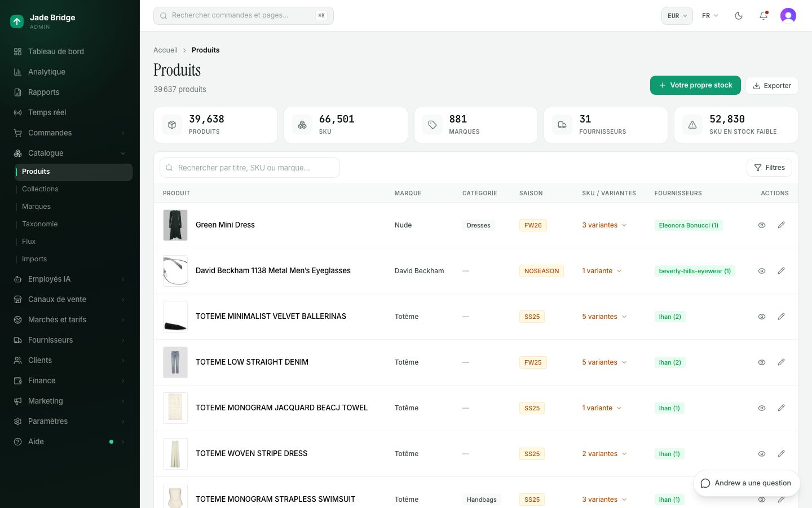The image size is (812, 508).
Task: Open the FR language dropdown
Action: point(710,16)
